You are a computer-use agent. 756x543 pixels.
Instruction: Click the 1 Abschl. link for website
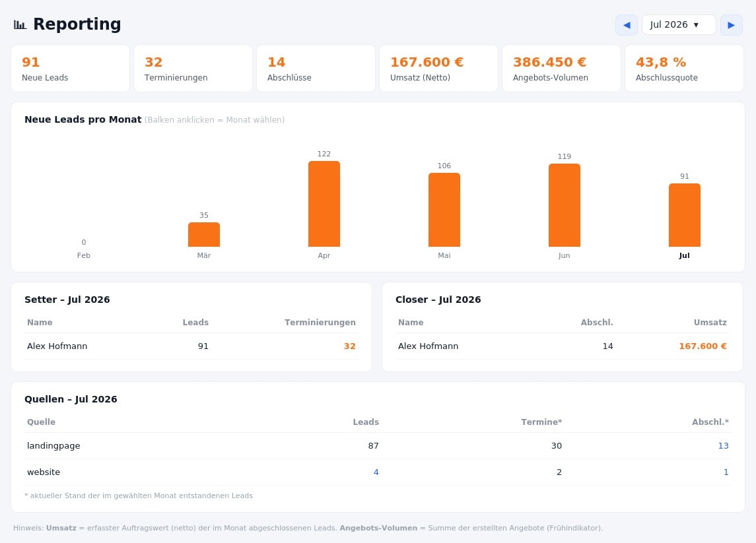(726, 472)
